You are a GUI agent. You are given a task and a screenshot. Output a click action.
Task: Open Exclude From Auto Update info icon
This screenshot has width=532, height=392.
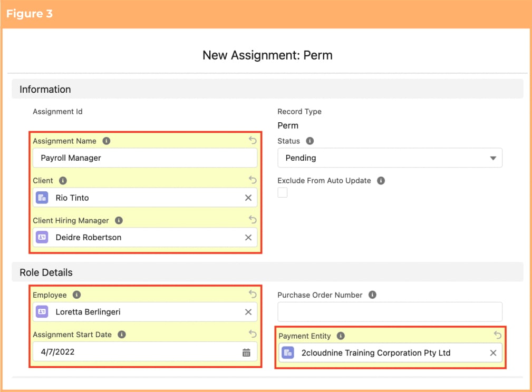(x=381, y=180)
